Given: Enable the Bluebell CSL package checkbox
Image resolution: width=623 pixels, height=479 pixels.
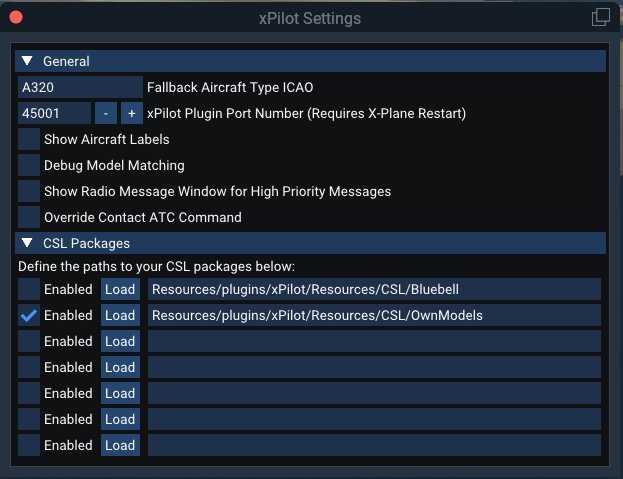Looking at the screenshot, I should coord(29,289).
